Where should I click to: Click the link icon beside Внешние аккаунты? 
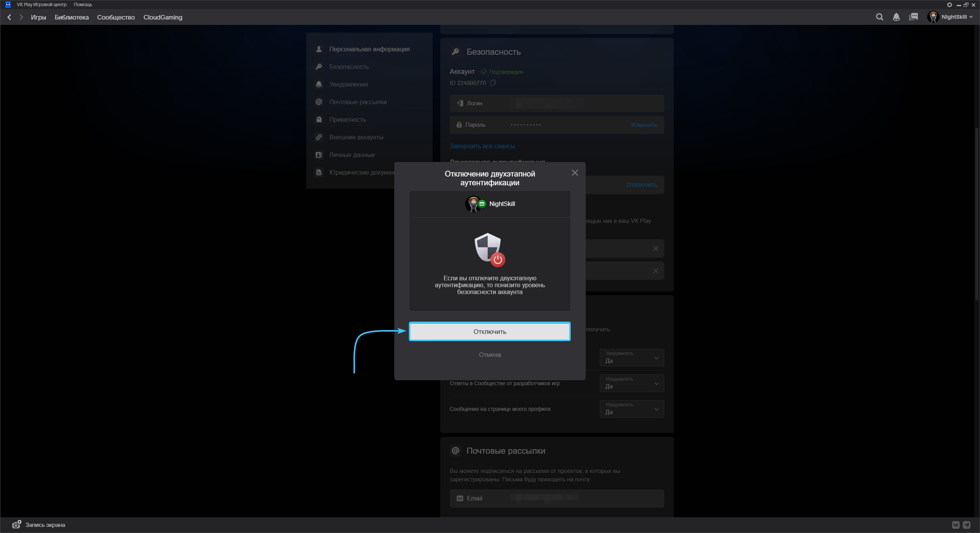click(x=318, y=137)
